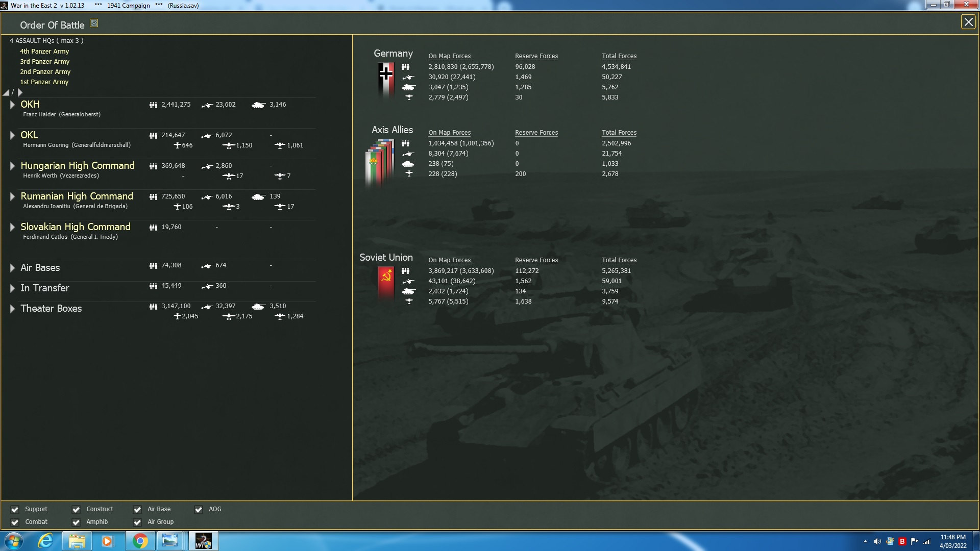Click Germany's aircraft icon
Viewport: 980px width, 551px height.
pyautogui.click(x=409, y=97)
